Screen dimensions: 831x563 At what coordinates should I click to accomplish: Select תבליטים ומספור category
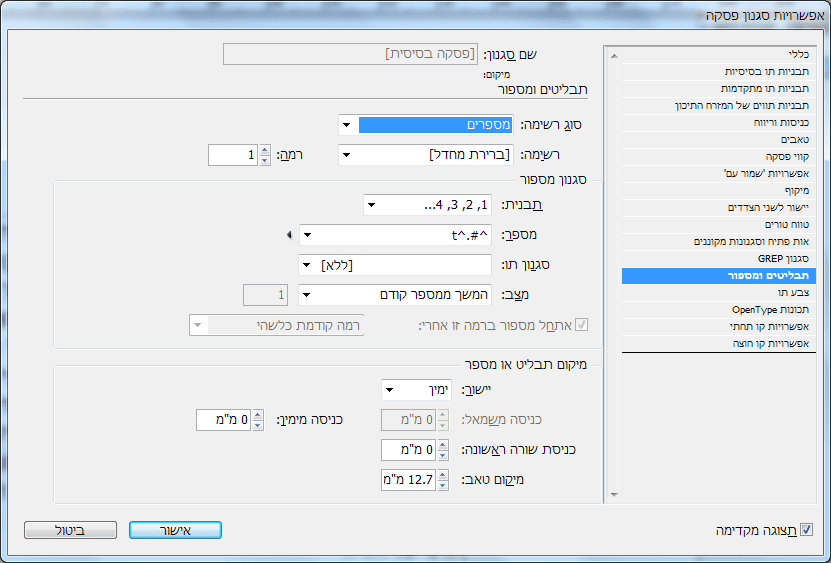[718, 276]
